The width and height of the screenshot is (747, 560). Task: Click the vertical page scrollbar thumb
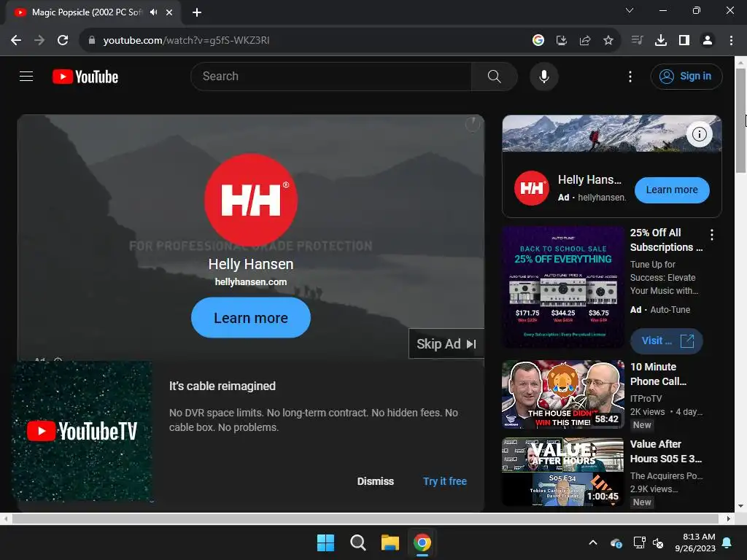(x=741, y=120)
